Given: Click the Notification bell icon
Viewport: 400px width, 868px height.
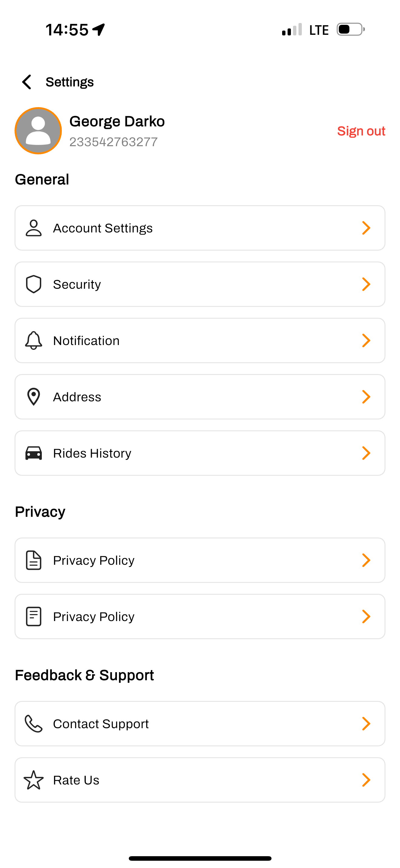Looking at the screenshot, I should [x=34, y=341].
